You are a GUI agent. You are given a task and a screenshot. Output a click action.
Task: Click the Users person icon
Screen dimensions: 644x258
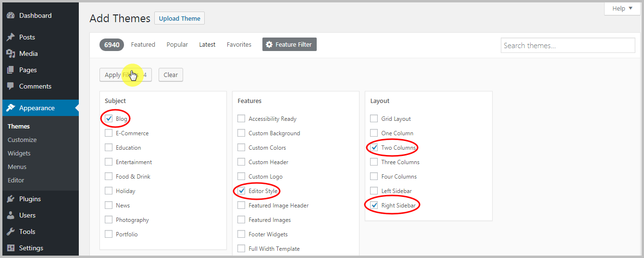11,215
